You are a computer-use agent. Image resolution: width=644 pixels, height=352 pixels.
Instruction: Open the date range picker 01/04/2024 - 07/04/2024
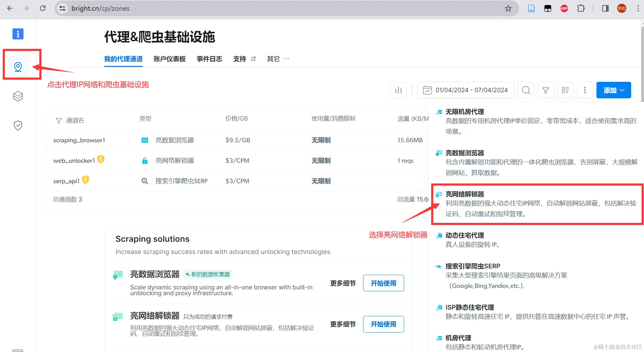click(x=466, y=90)
